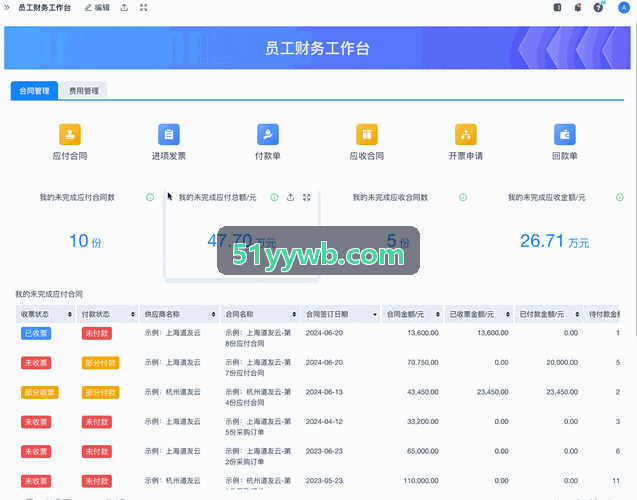
Task: Open the 应收合同 icon
Action: pyautogui.click(x=367, y=134)
